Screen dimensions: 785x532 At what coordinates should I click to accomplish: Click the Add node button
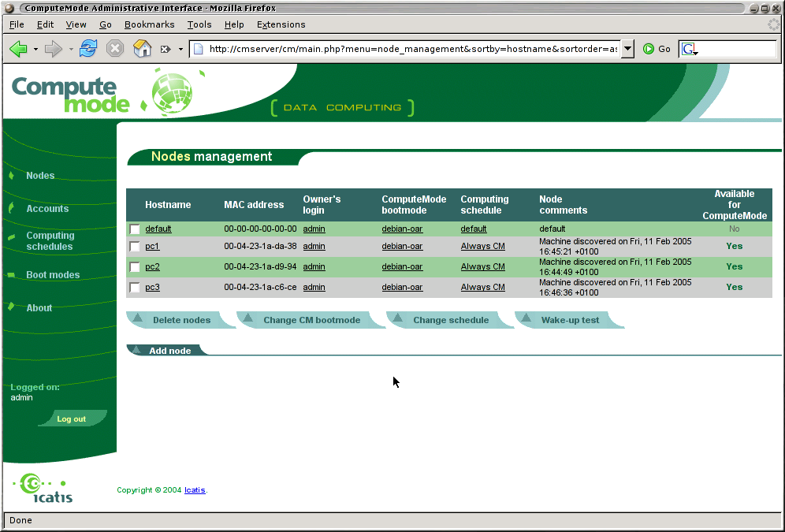[x=167, y=350]
